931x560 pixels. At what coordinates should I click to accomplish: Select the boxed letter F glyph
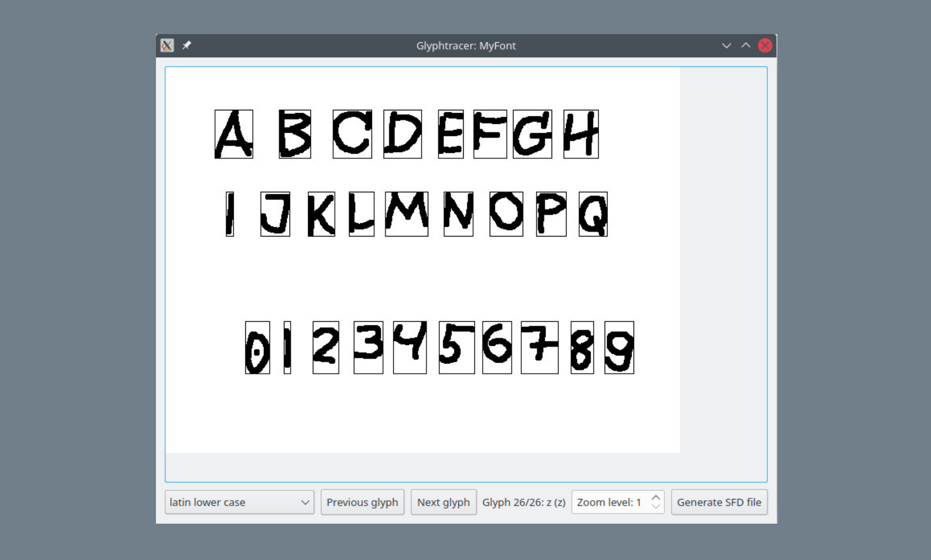[x=490, y=134]
